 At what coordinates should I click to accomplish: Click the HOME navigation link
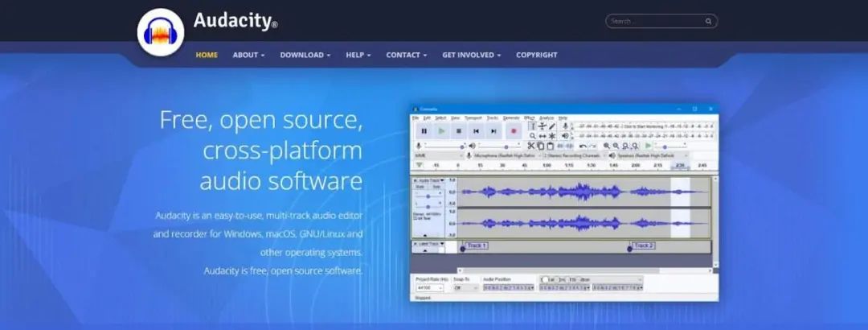coord(207,55)
